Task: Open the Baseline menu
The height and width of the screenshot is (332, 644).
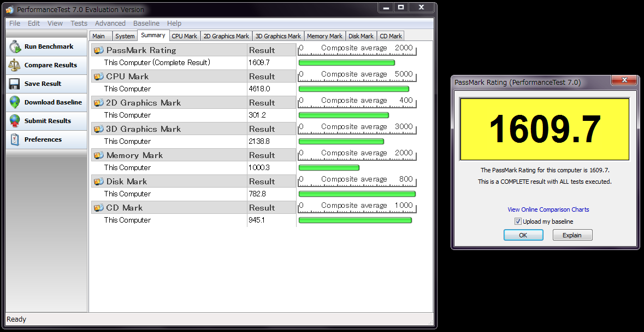Action: click(146, 24)
